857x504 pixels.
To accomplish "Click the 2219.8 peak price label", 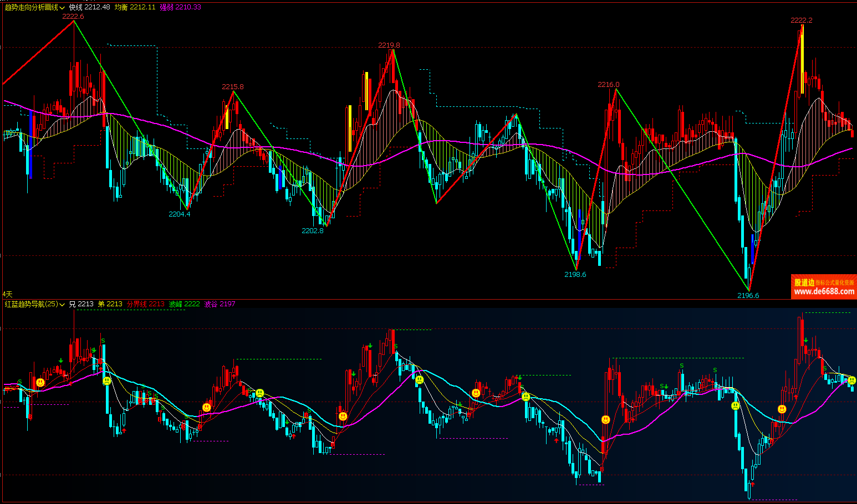I will [x=389, y=45].
